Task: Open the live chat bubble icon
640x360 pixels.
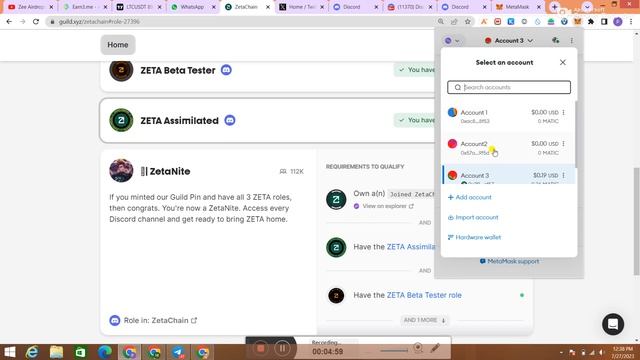Action: tap(613, 324)
